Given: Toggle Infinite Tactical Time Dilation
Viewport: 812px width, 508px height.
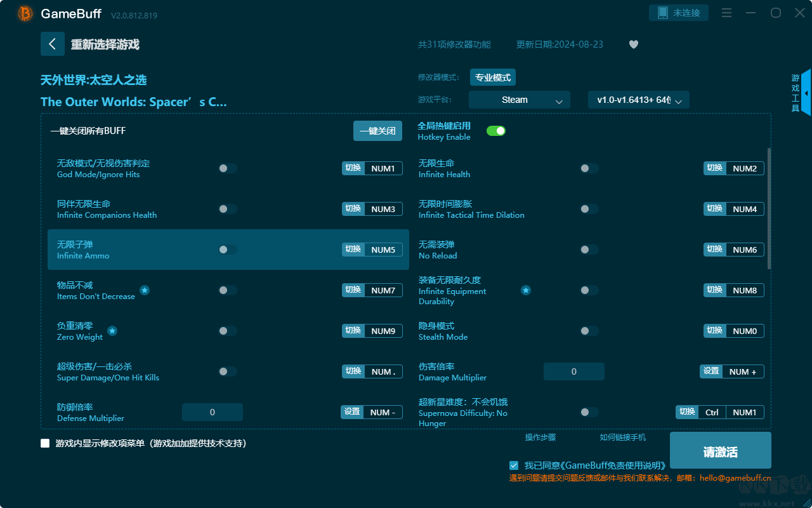Looking at the screenshot, I should tap(589, 209).
